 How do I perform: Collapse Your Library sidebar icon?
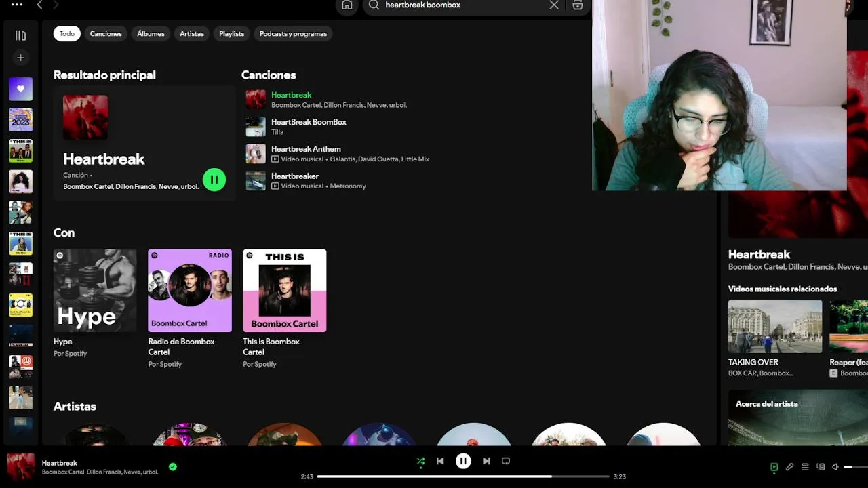20,35
